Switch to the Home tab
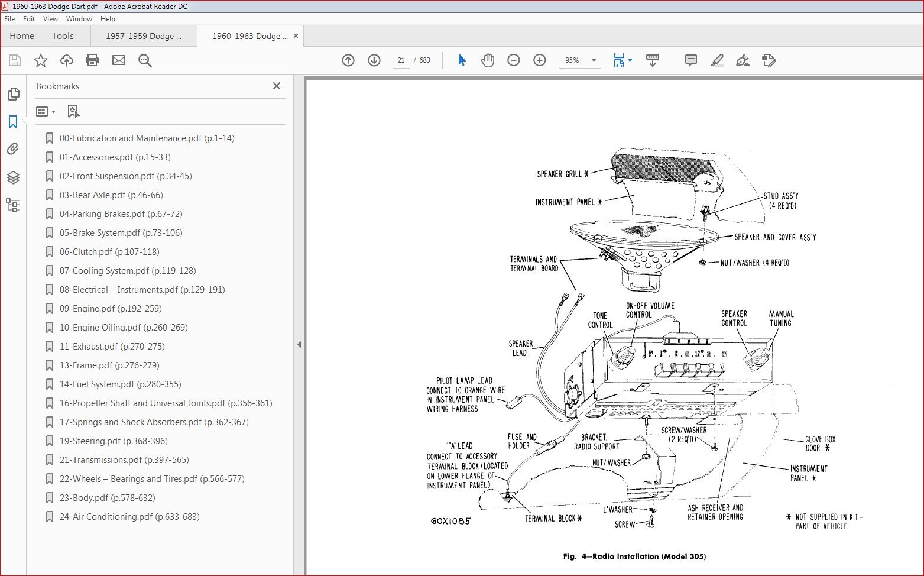 (x=22, y=36)
